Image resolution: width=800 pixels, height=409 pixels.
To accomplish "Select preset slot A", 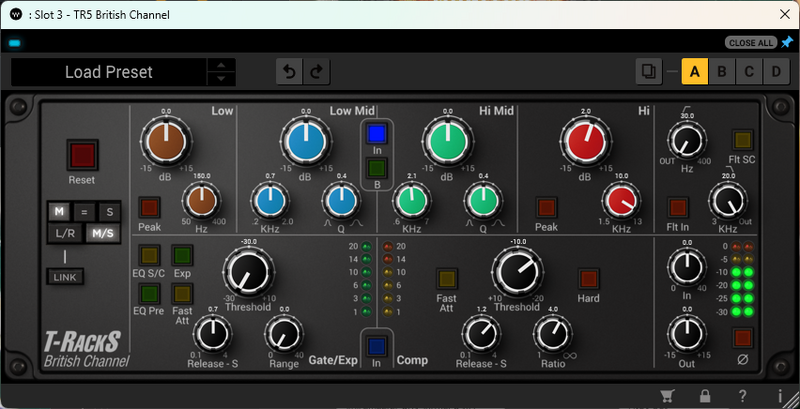I will (694, 71).
